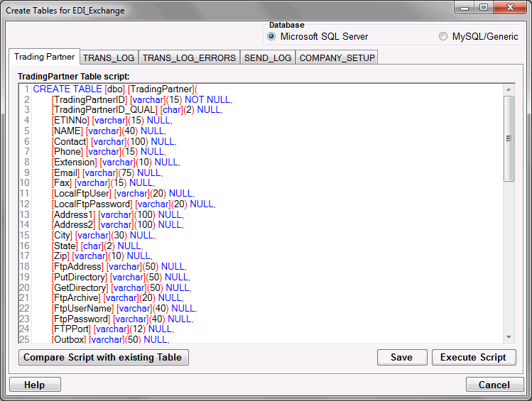The height and width of the screenshot is (401, 532).
Task: Click Compare Script with existing Table
Action: 103,357
